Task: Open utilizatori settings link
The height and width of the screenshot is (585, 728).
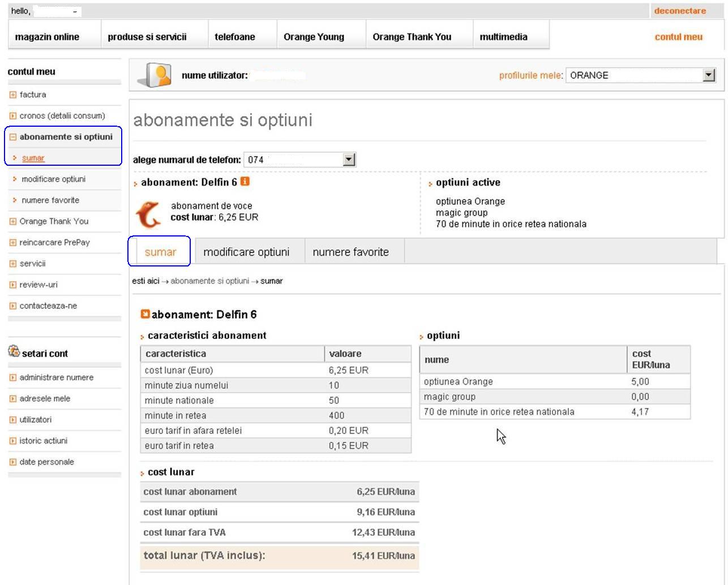Action: pos(36,420)
